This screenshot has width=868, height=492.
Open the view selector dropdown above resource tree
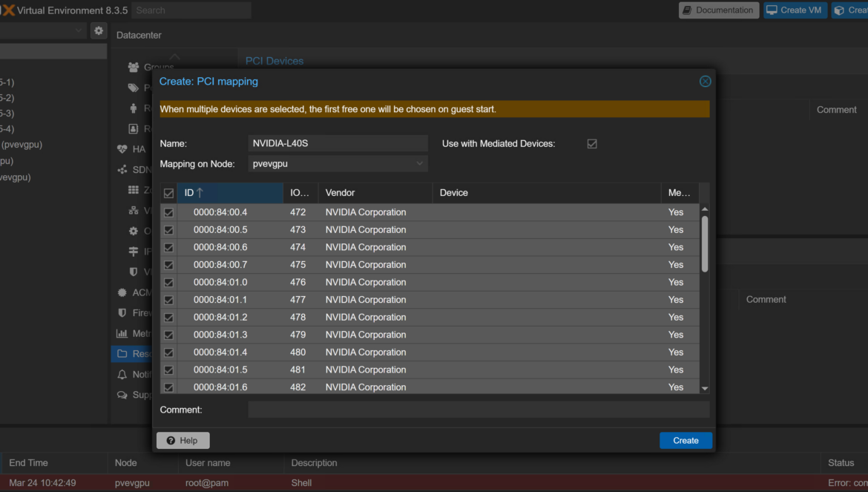click(78, 30)
